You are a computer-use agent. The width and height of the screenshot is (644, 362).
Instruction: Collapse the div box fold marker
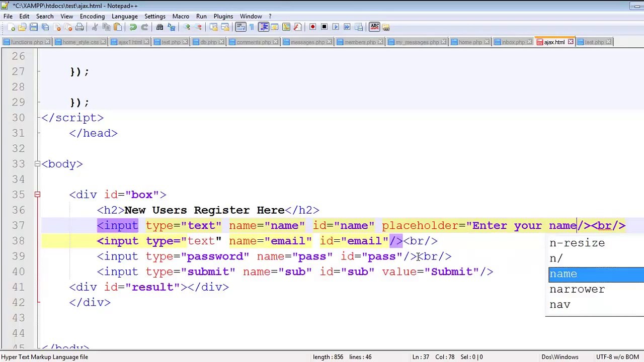pos(37,195)
